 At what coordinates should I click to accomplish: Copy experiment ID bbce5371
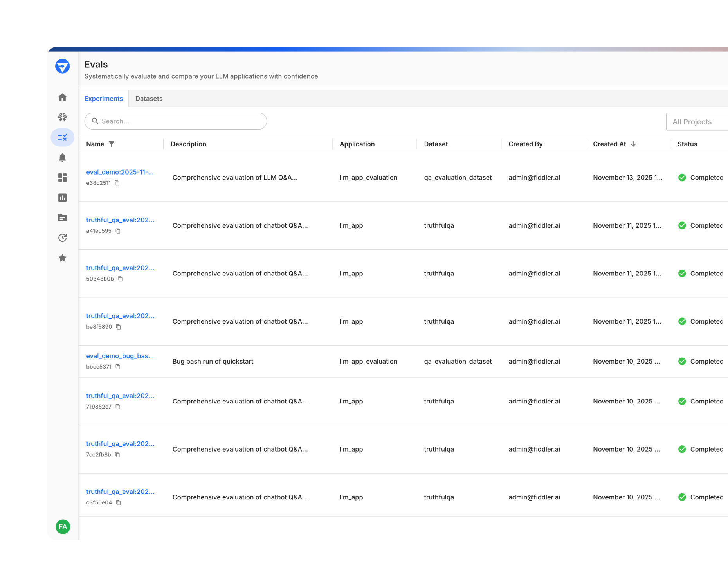[x=118, y=367]
